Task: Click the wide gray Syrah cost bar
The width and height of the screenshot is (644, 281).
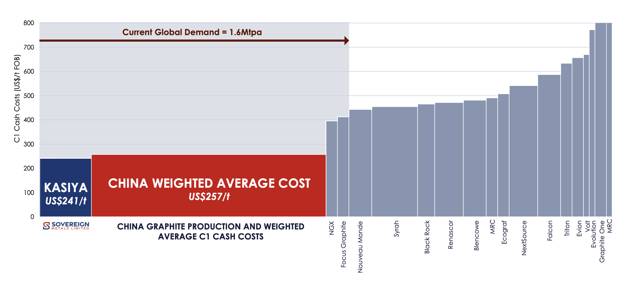Action: coord(395,162)
